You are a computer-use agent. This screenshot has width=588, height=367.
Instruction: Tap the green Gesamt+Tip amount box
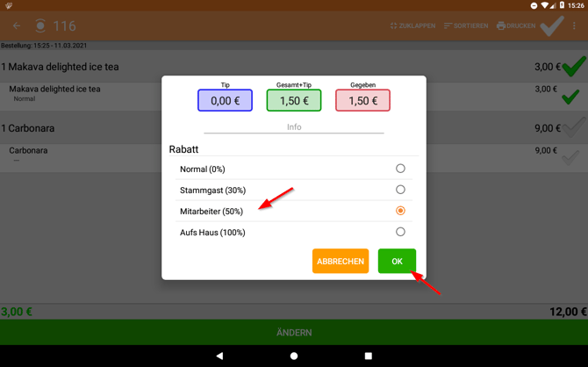click(x=294, y=101)
